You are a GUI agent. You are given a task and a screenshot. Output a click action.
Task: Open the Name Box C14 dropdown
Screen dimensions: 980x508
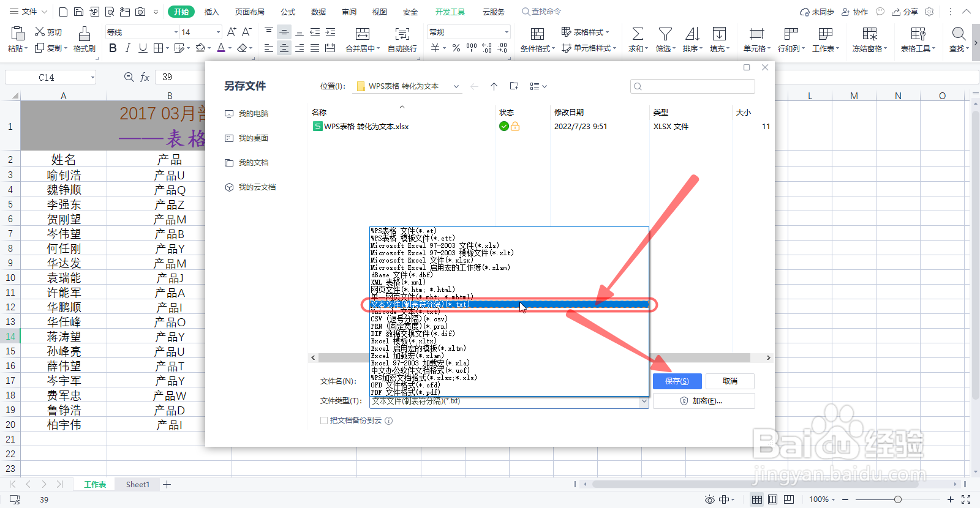click(92, 77)
